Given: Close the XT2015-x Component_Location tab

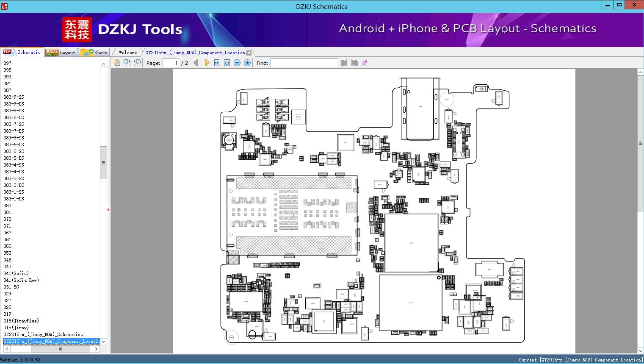Looking at the screenshot, I should coord(249,53).
